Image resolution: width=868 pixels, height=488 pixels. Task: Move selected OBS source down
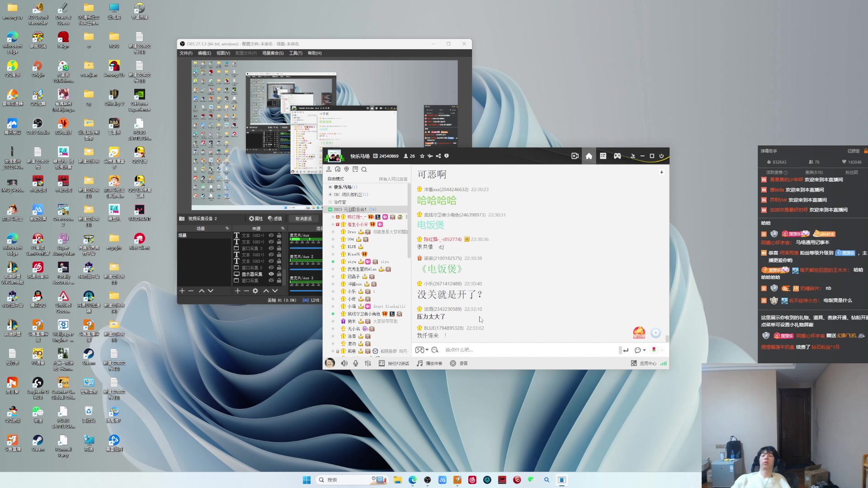pyautogui.click(x=275, y=291)
